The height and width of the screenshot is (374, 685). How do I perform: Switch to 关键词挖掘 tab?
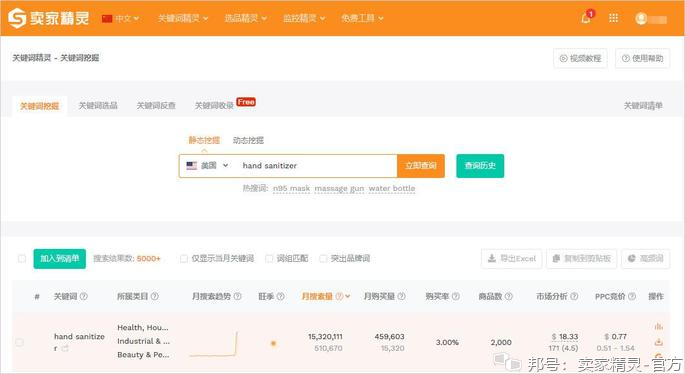tap(39, 106)
